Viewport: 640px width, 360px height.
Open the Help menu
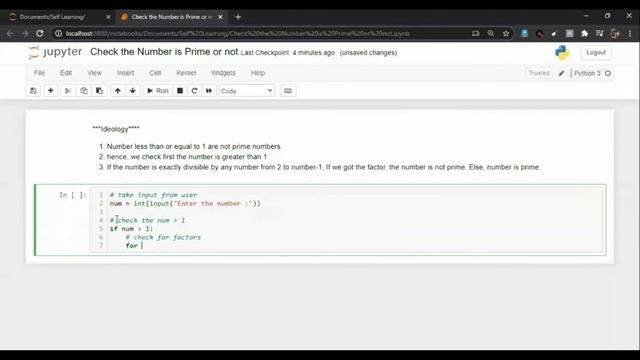pos(258,73)
